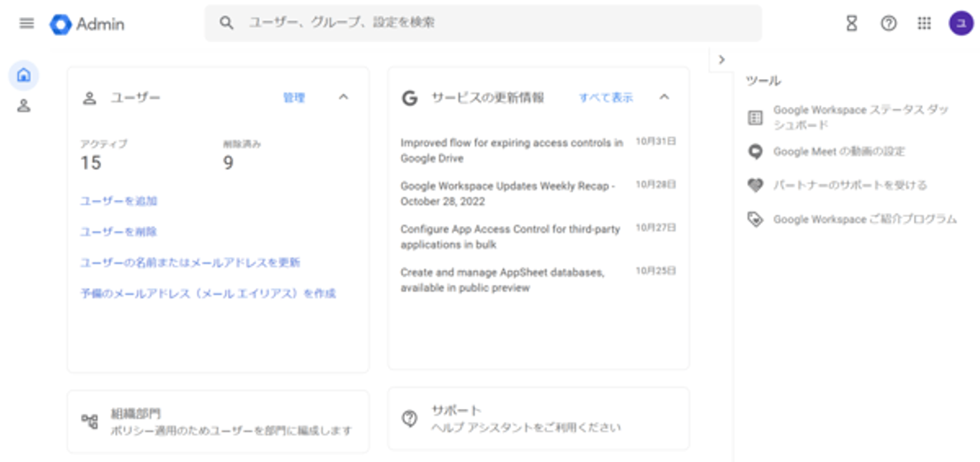The width and height of the screenshot is (980, 462).
Task: Select the Home icon in sidebar
Action: point(24,76)
